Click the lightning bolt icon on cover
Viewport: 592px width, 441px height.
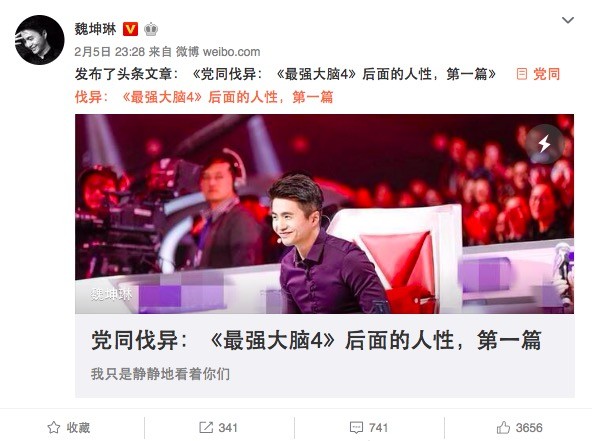544,143
